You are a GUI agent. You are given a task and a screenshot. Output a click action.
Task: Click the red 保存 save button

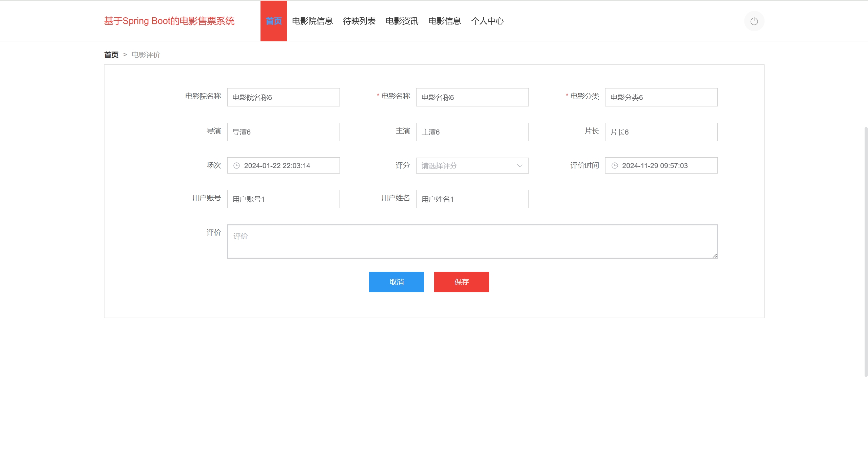pos(462,282)
